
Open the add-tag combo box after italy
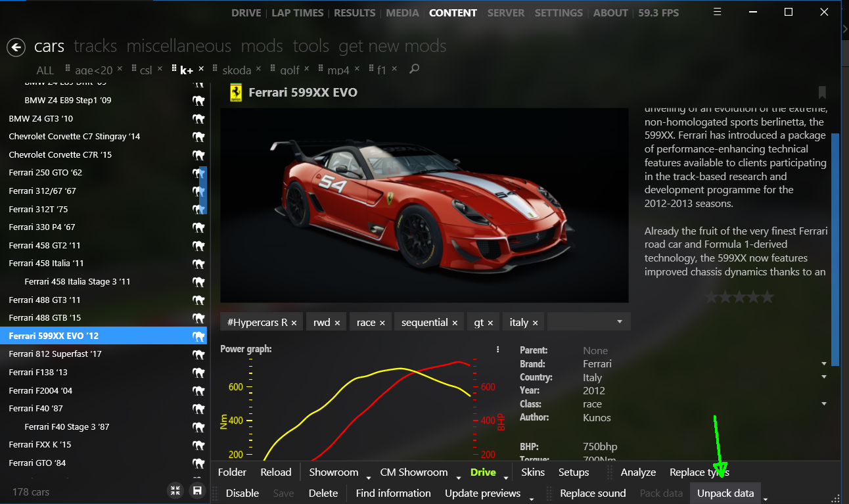[589, 322]
